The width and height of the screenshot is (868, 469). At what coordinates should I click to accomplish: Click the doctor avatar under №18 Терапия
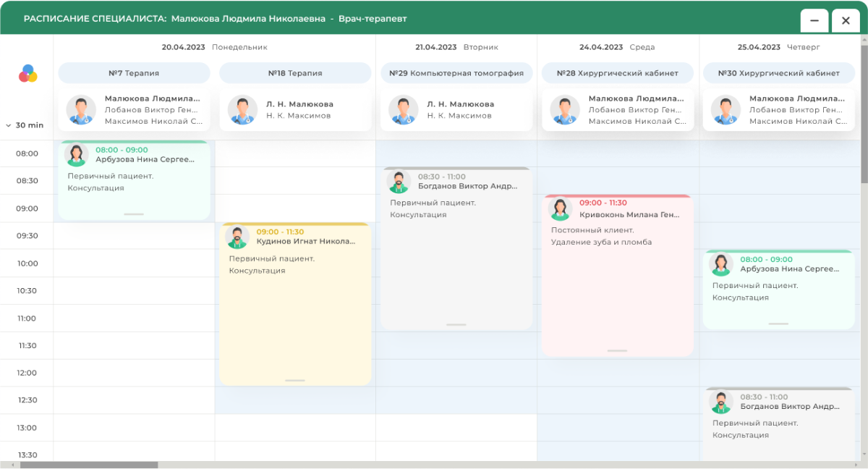coord(242,110)
